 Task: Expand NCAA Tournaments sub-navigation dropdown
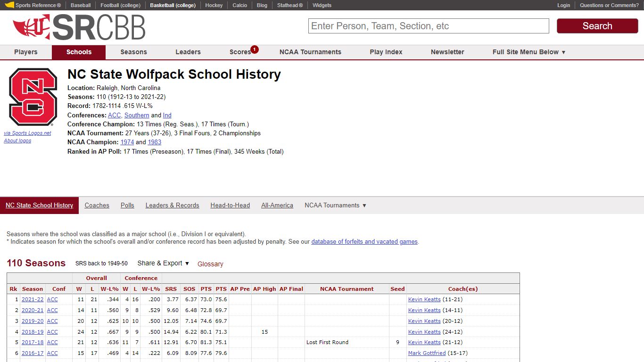335,205
